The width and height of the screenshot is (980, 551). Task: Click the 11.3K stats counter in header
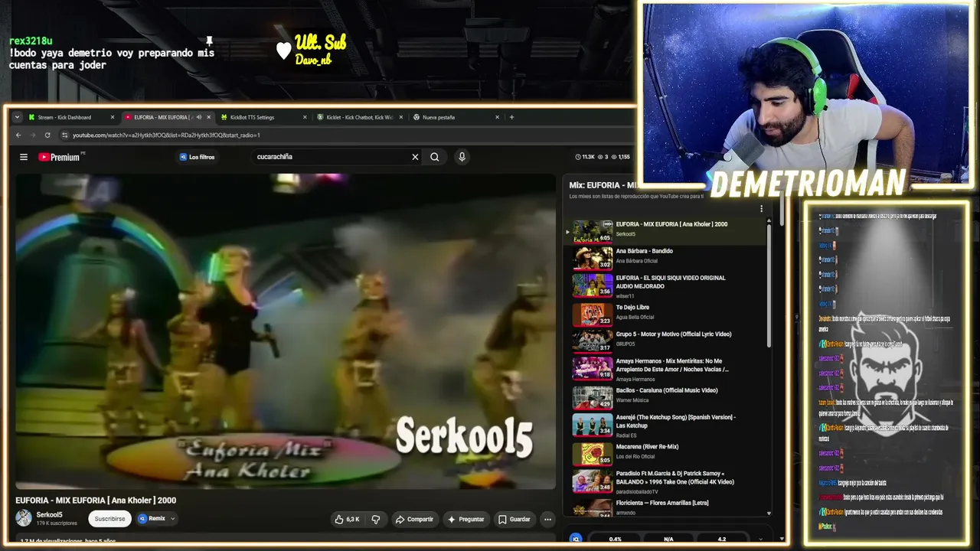point(585,157)
